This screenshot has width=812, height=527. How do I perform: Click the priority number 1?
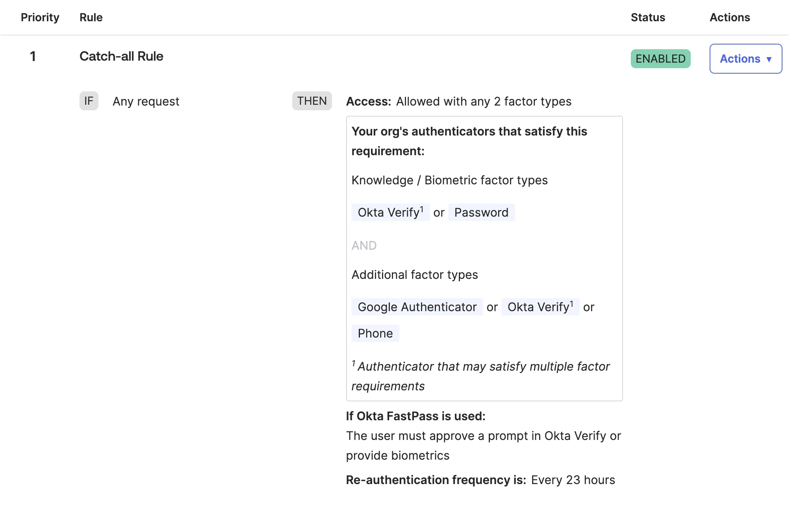point(33,56)
